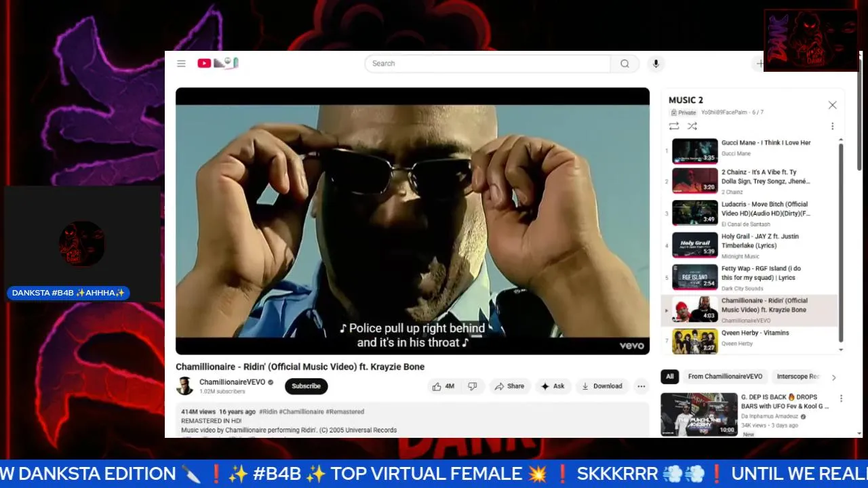The height and width of the screenshot is (488, 868).
Task: Toggle shuffle playlist button
Action: click(x=692, y=126)
